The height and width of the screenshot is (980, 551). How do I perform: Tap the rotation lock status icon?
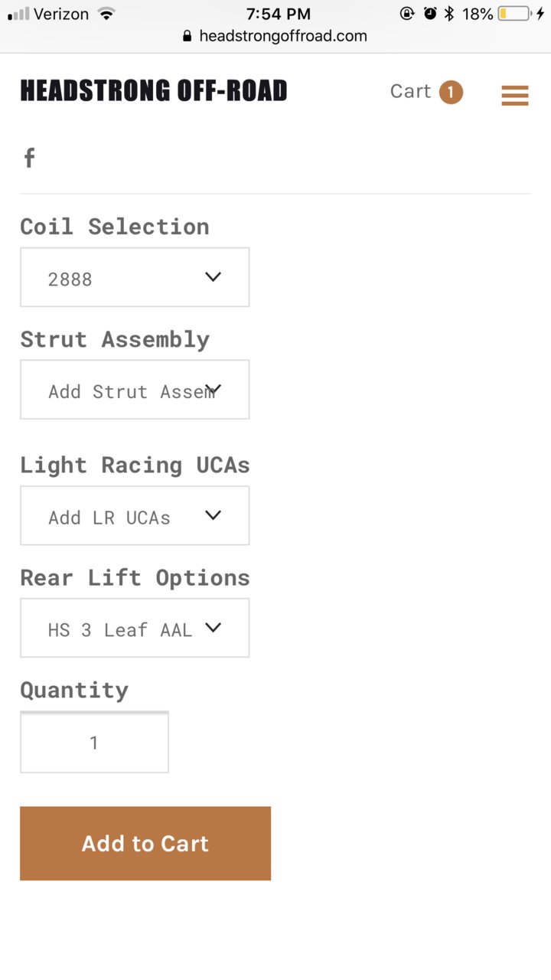point(407,14)
